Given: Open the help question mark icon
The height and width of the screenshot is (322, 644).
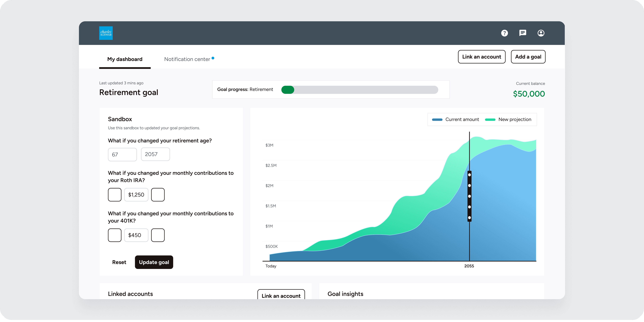Looking at the screenshot, I should (504, 33).
